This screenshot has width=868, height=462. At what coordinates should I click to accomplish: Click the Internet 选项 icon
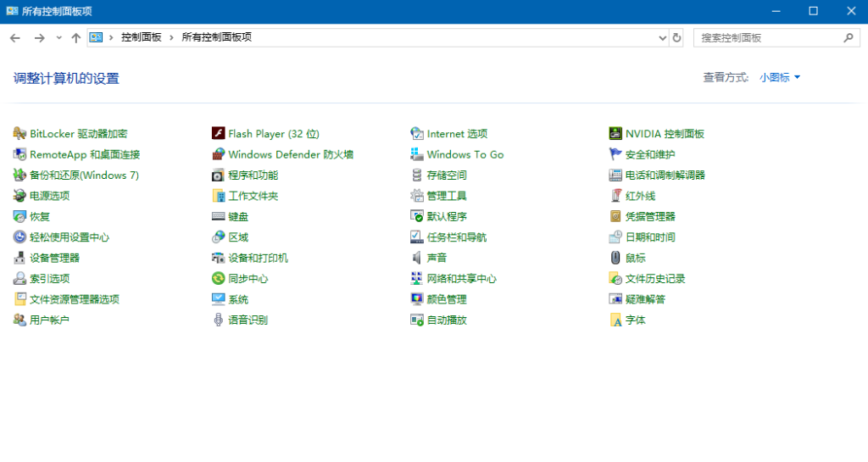(x=417, y=133)
